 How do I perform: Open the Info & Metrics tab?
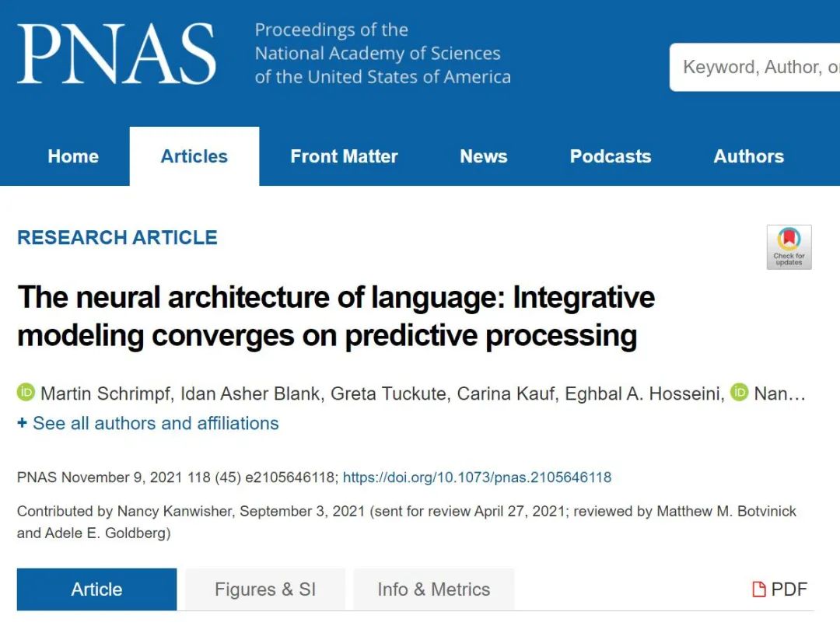[x=434, y=589]
